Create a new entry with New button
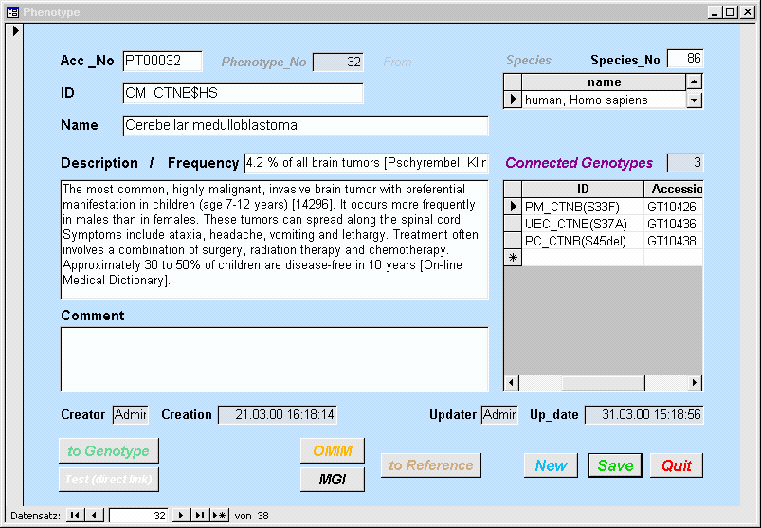 click(x=550, y=465)
